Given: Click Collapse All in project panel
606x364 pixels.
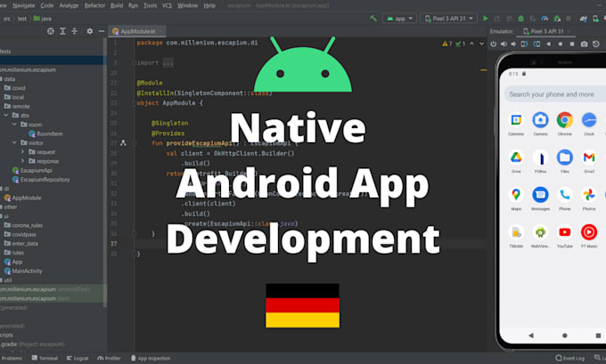Looking at the screenshot, I should [75, 31].
